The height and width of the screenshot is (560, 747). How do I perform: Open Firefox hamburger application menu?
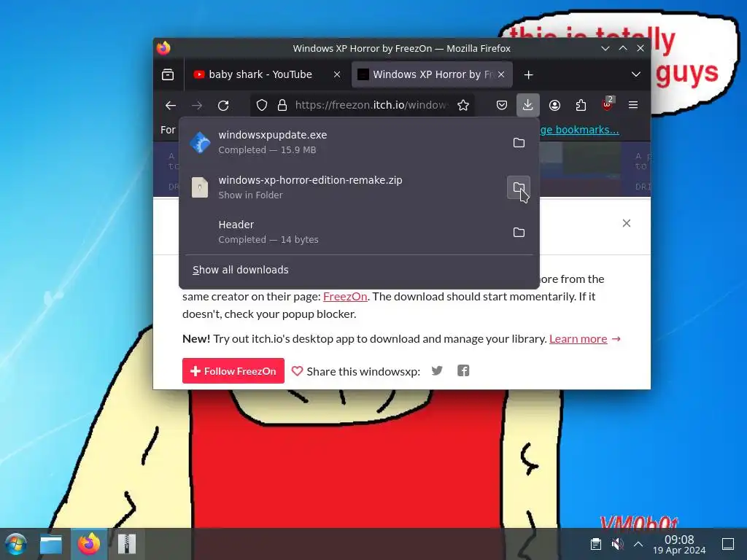(633, 105)
